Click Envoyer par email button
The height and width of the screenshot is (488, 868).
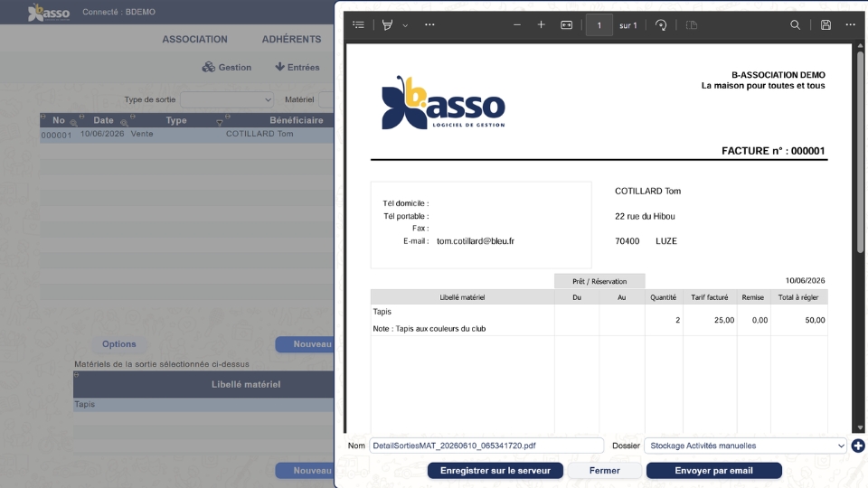point(714,470)
